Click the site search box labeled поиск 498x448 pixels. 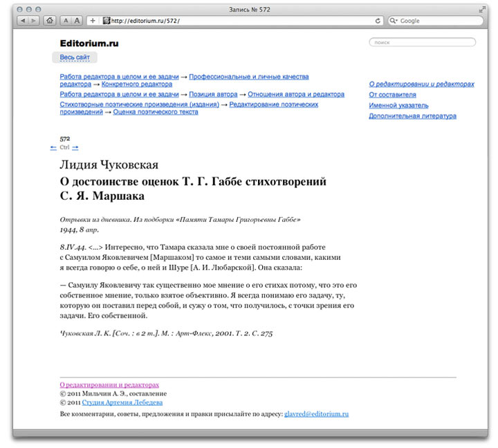pyautogui.click(x=422, y=43)
